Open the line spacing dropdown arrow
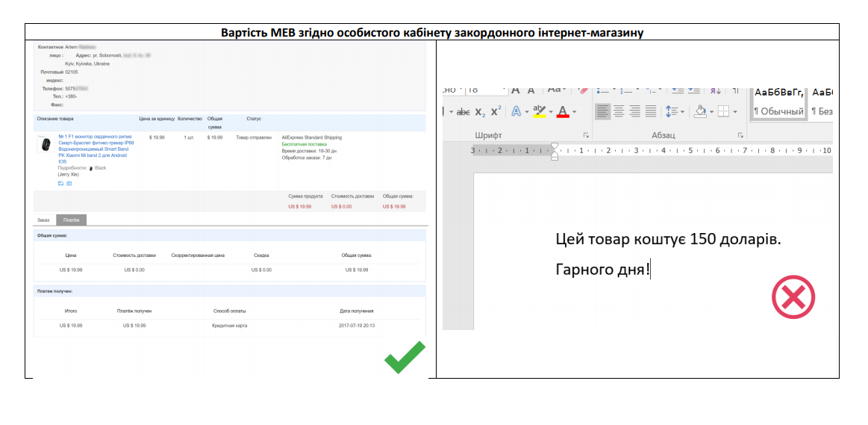Viewport: 868px width, 425px height. 683,112
